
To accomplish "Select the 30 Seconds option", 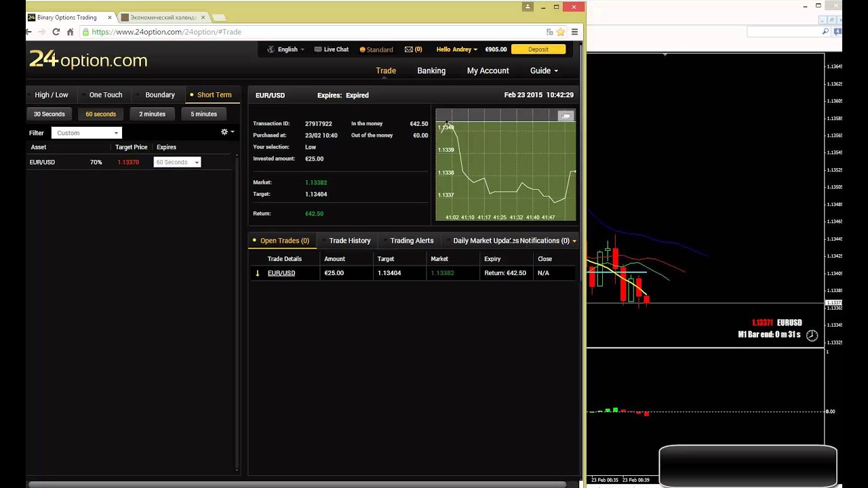I will click(50, 114).
